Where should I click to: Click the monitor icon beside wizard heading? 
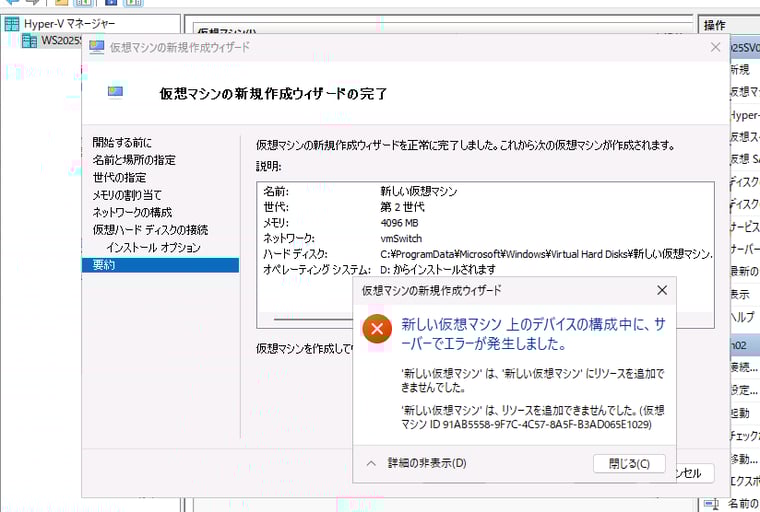point(115,92)
